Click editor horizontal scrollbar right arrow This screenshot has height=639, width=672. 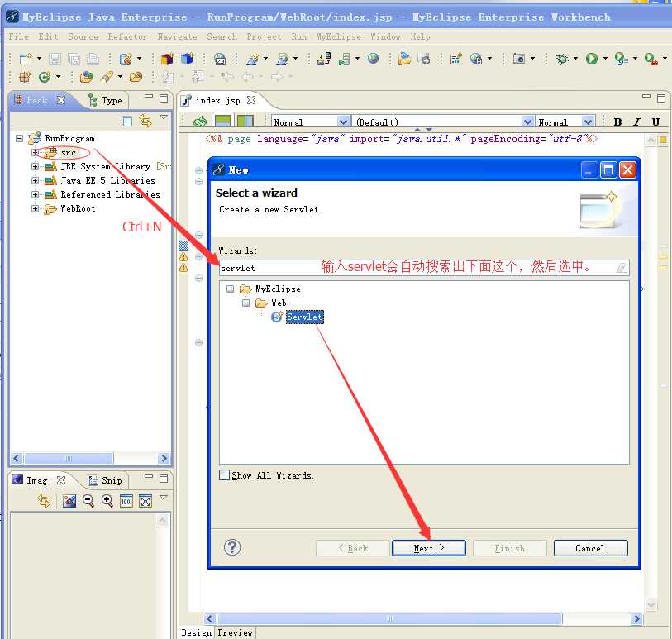click(636, 618)
